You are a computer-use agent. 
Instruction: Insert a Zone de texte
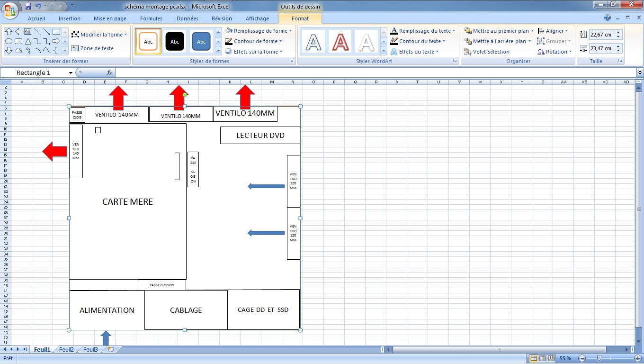[93, 48]
